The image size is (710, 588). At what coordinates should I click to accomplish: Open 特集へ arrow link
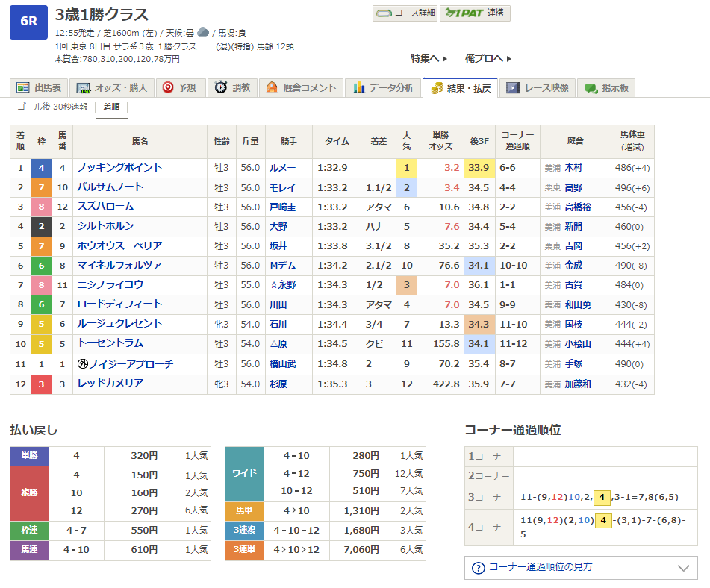[429, 58]
